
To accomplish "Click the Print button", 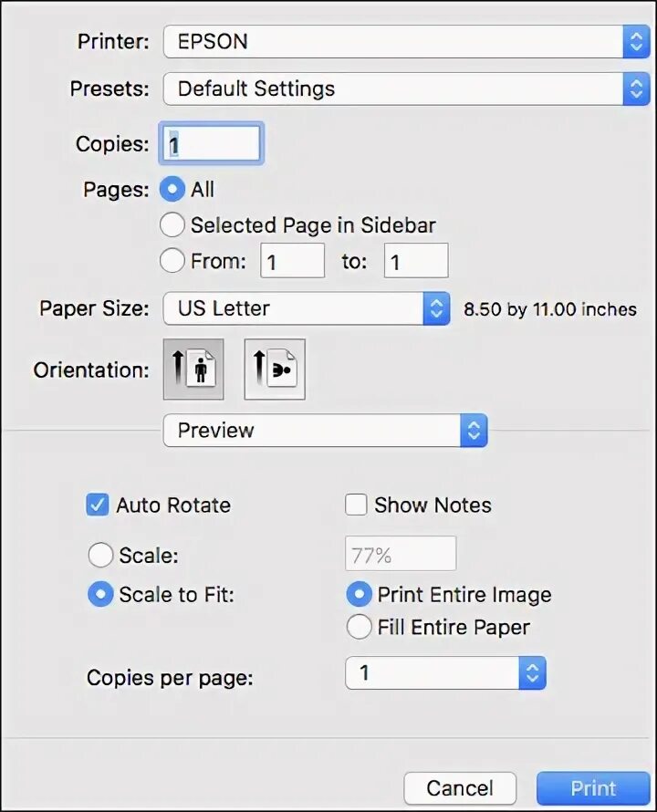I will [x=593, y=788].
